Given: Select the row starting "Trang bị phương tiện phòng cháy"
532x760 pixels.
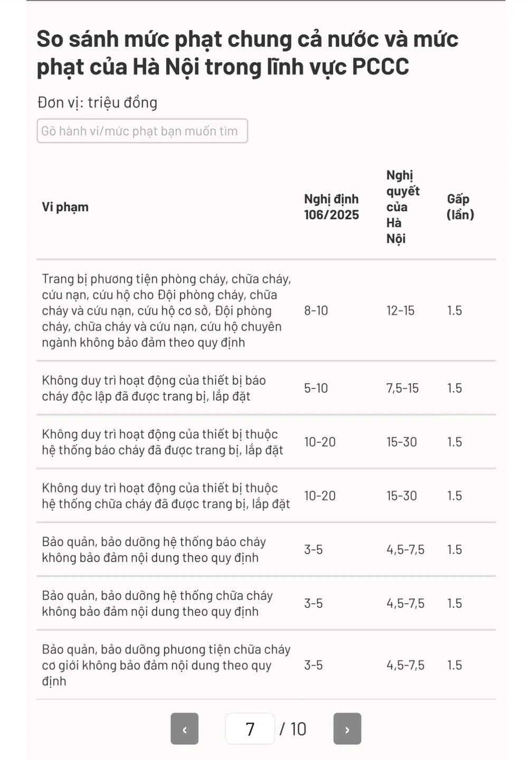Looking at the screenshot, I should [166, 310].
